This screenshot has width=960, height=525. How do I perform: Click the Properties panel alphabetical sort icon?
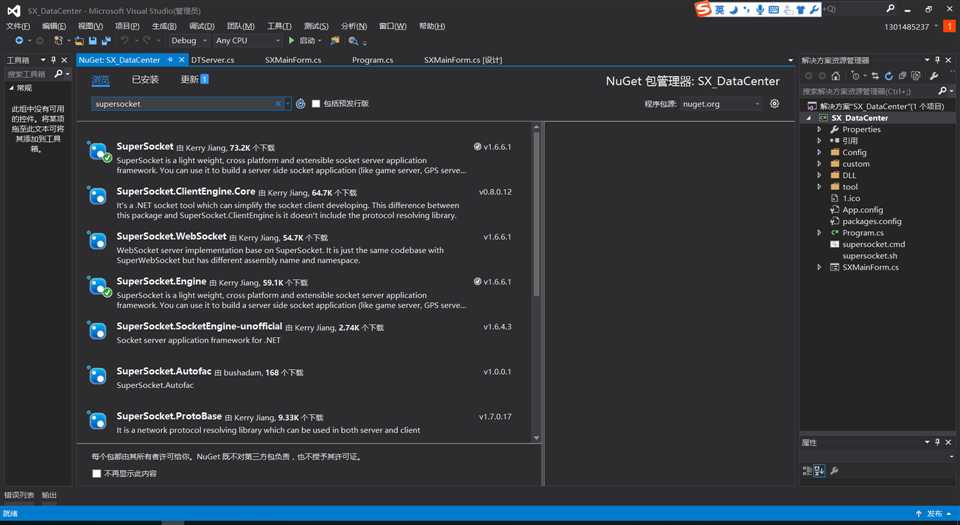[x=819, y=471]
